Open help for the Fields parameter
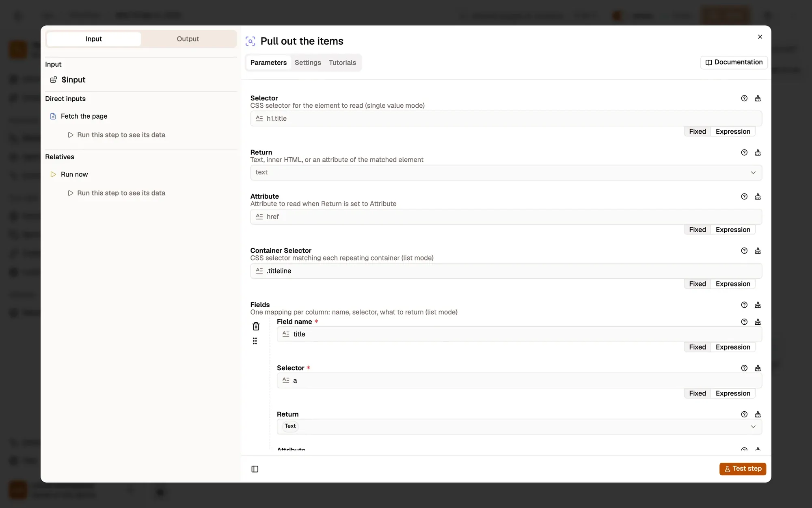This screenshot has height=508, width=812. click(x=744, y=305)
